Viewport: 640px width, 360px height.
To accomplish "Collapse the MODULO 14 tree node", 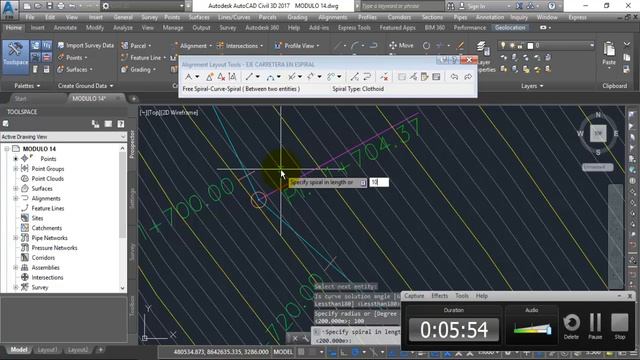I will pos(7,149).
